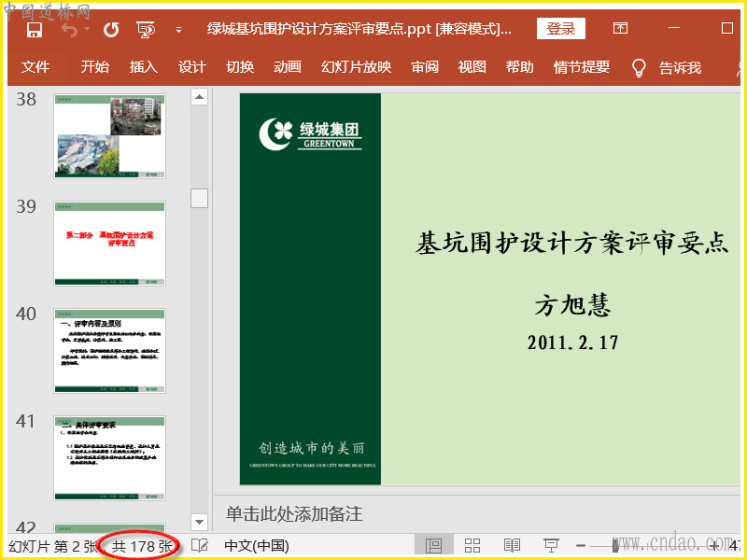The width and height of the screenshot is (747, 560).
Task: Open the 情节提要 tab
Action: tap(582, 67)
